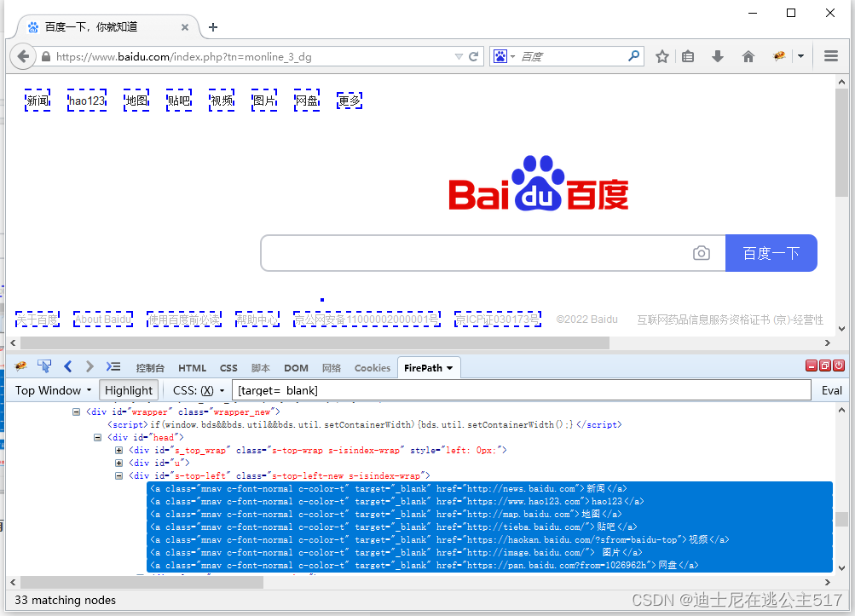This screenshot has width=855, height=616.
Task: Open the 地图 link
Action: (x=136, y=101)
